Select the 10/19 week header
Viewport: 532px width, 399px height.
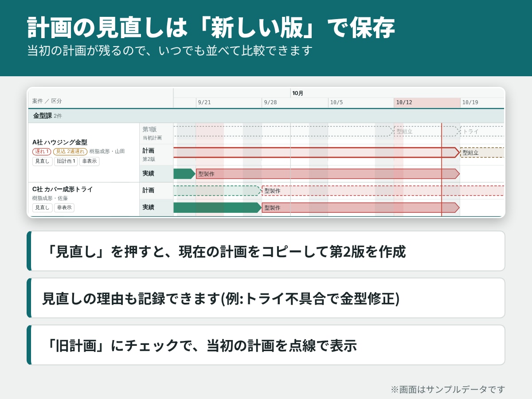482,102
